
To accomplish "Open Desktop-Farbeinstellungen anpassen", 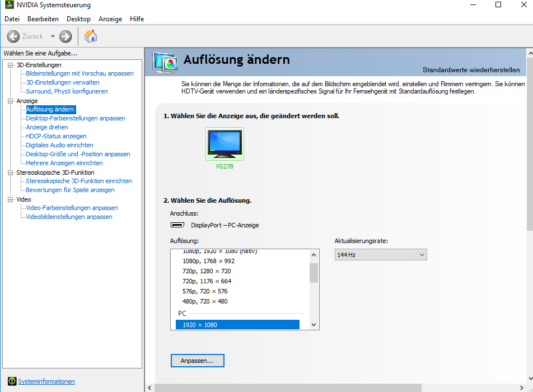I will pos(76,118).
